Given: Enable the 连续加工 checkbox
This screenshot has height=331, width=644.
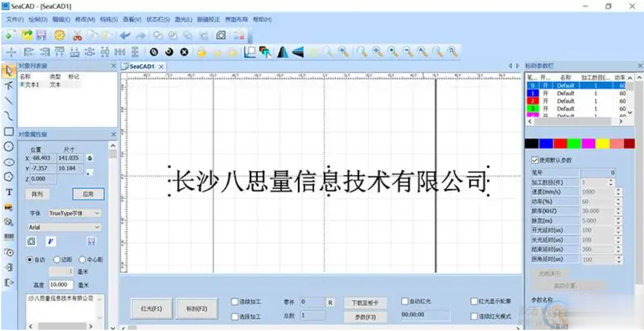Looking at the screenshot, I should point(234,301).
